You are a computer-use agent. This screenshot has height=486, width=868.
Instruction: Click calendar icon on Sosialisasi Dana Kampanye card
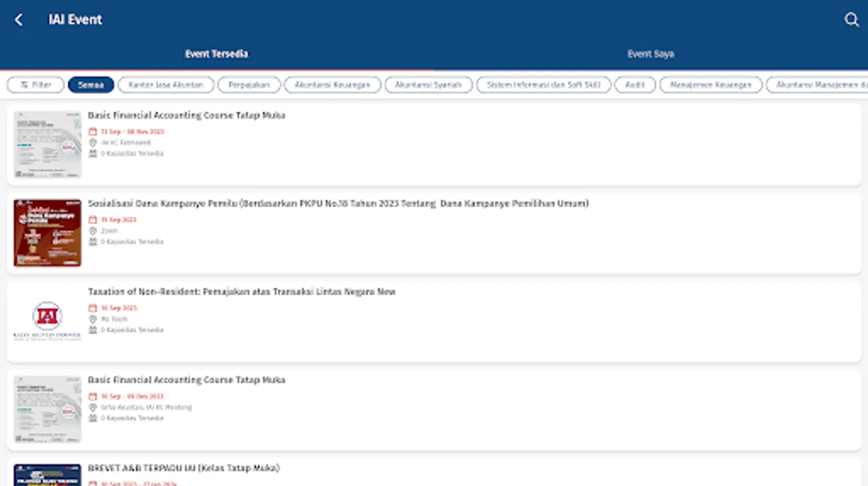[92, 220]
